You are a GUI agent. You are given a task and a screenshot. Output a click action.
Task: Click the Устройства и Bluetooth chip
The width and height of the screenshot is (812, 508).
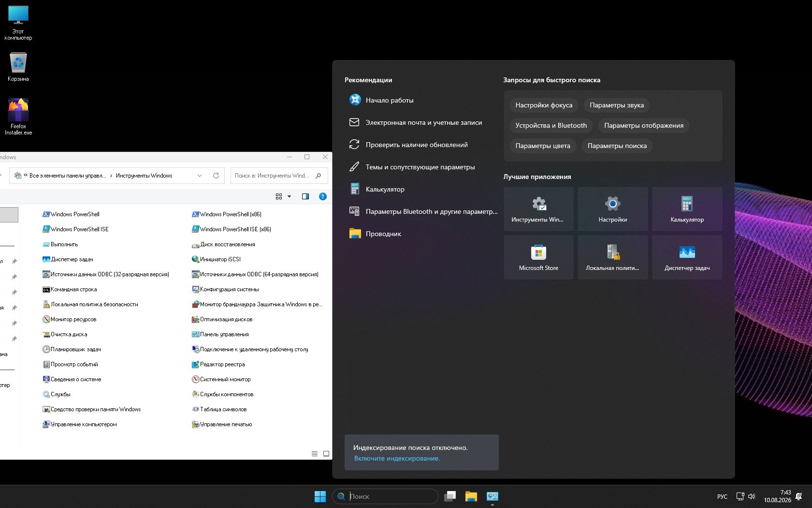[x=551, y=125]
